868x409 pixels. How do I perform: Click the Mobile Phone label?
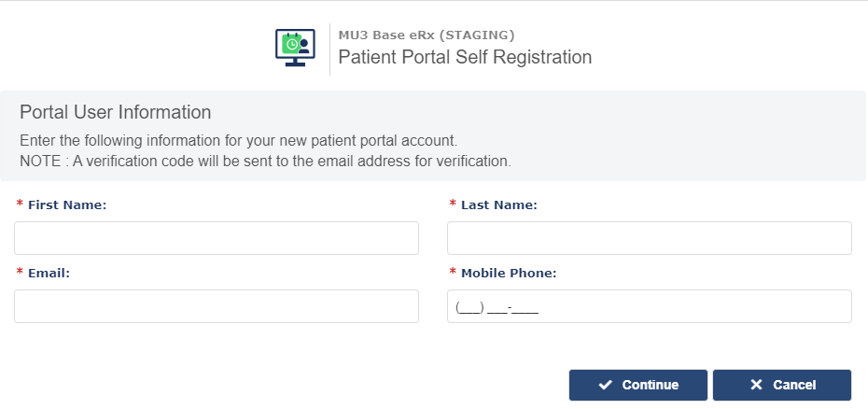509,274
